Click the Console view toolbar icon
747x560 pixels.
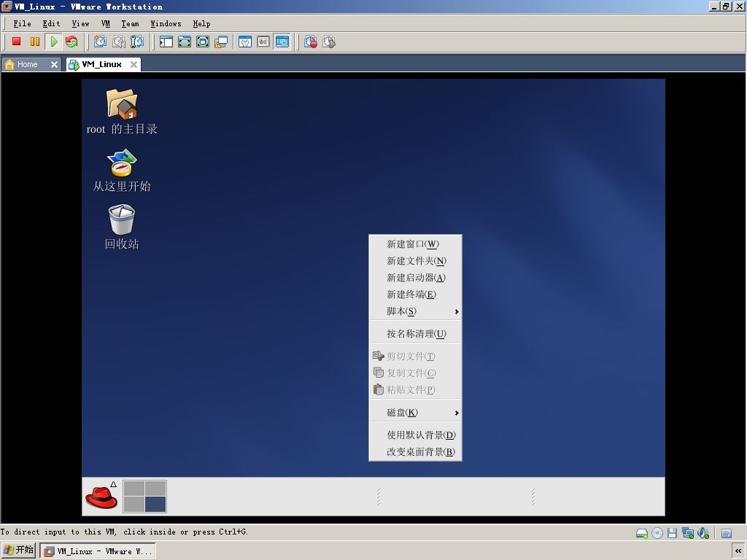point(282,42)
